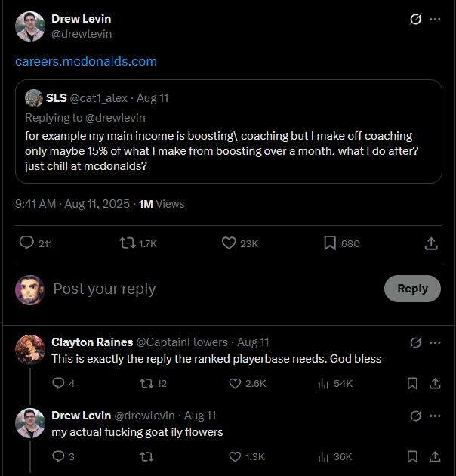Repost Clayton Raines' reply
The width and height of the screenshot is (456, 476).
tap(147, 384)
